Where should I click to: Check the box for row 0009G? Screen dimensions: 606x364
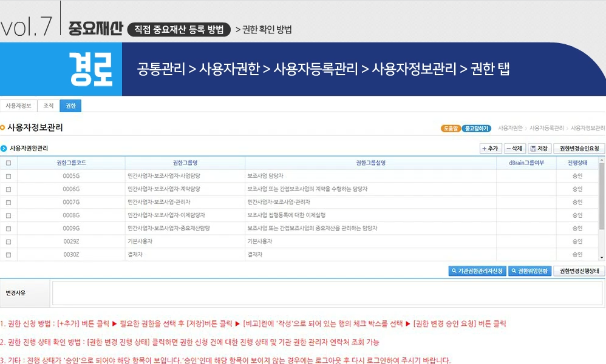point(9,229)
